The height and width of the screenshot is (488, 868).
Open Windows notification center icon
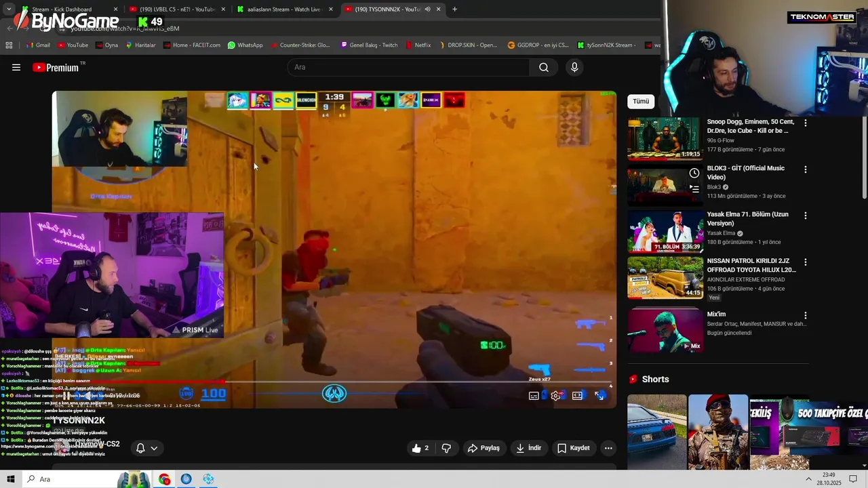[853, 479]
